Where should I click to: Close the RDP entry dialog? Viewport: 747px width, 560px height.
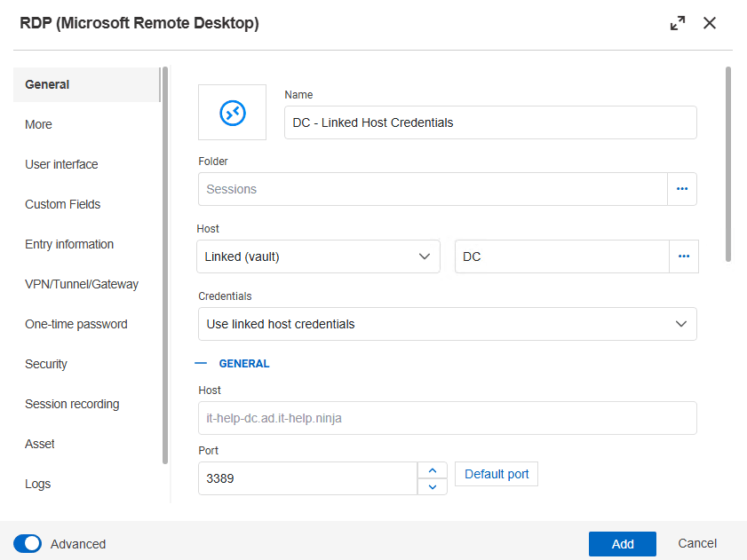[710, 24]
